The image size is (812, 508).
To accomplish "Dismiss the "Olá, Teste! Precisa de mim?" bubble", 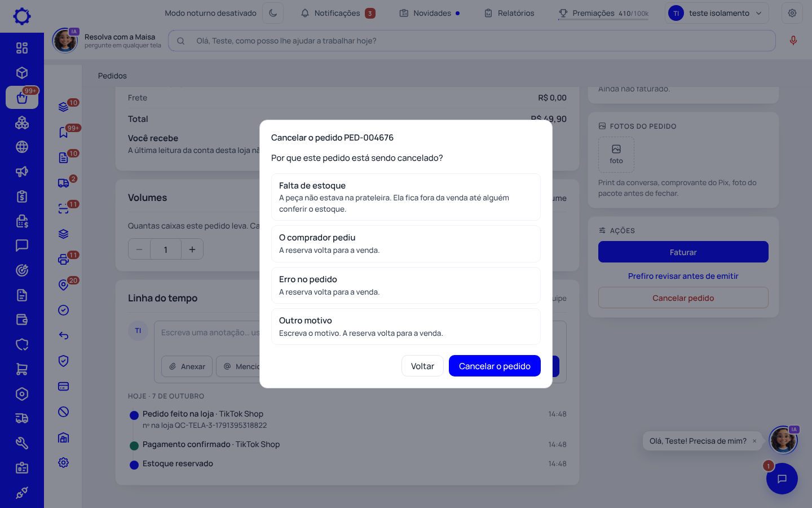I will [x=754, y=441].
